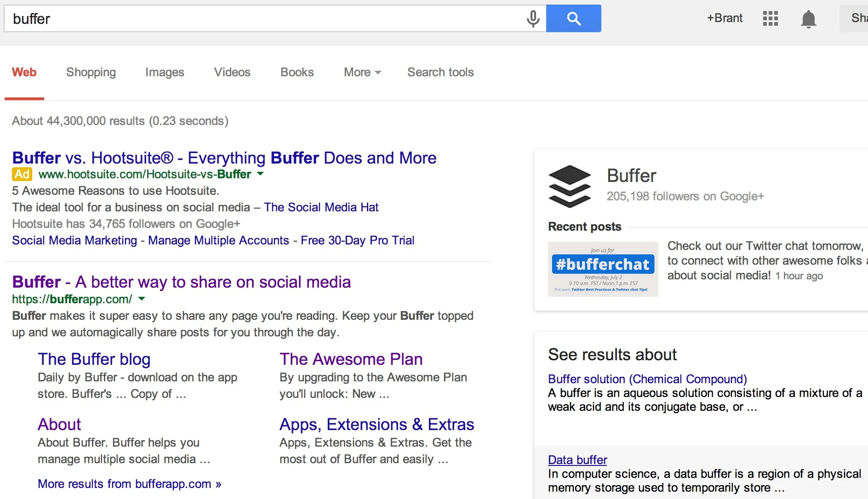The height and width of the screenshot is (499, 868).
Task: Click the yellow Ad badge
Action: coord(22,174)
